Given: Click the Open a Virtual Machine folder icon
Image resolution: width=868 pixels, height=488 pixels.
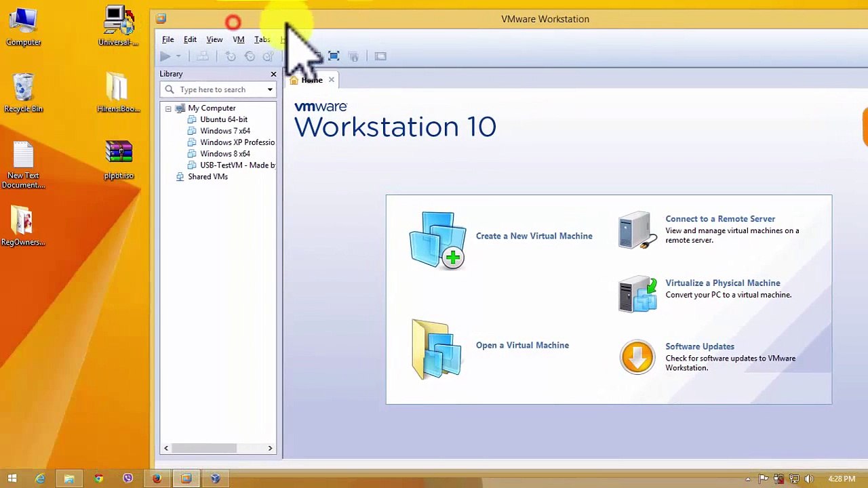Looking at the screenshot, I should coord(436,350).
